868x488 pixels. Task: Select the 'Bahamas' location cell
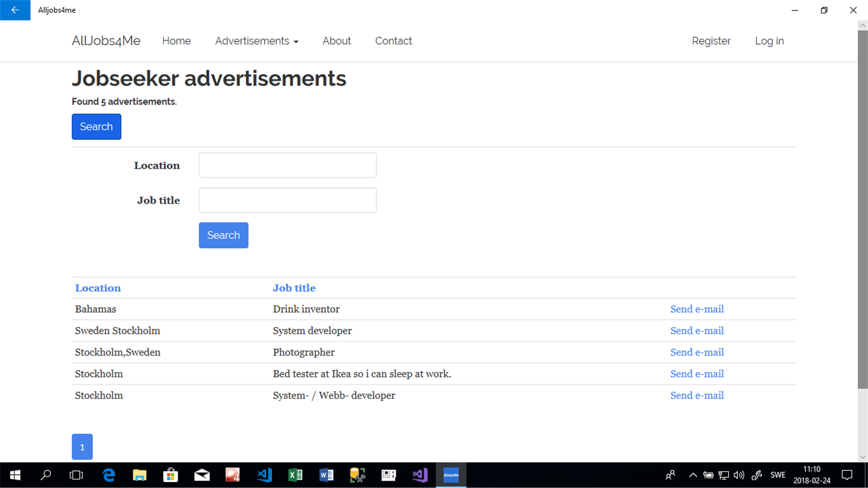coord(95,309)
